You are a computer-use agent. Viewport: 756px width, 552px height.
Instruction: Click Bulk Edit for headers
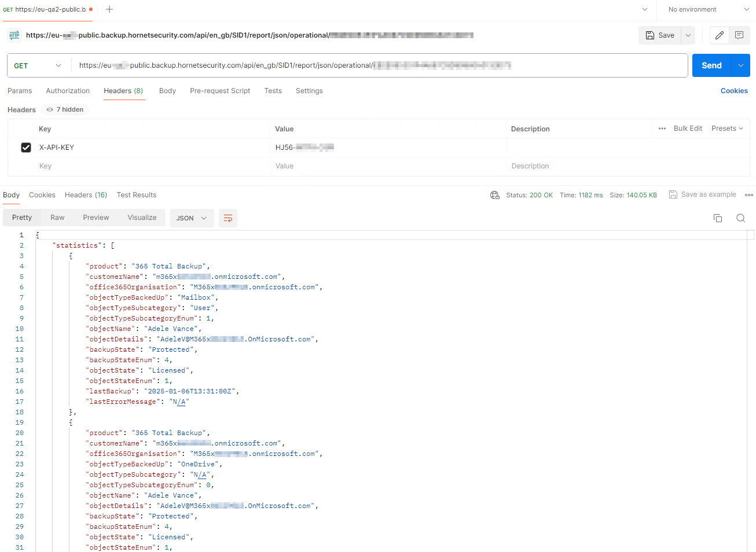688,128
